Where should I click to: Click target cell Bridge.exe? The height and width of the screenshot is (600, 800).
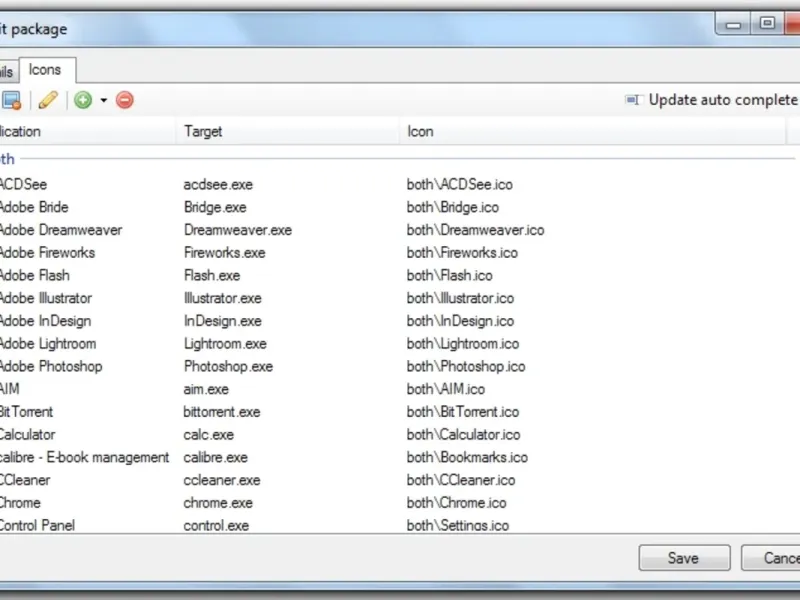point(215,207)
